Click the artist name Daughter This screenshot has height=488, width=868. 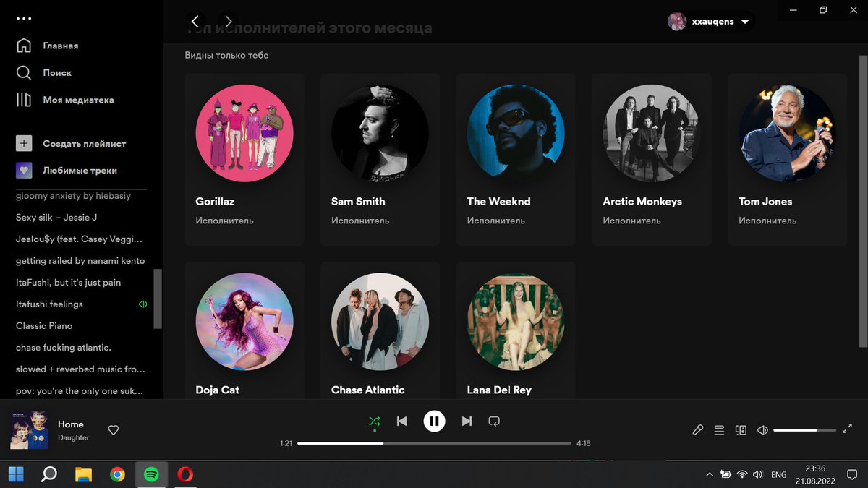74,437
